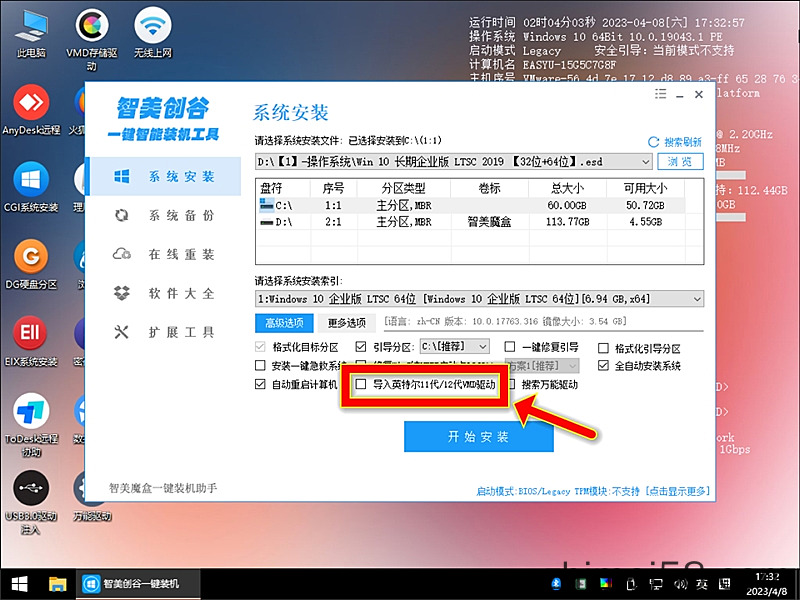
Task: Open the 无线上网 Wi-Fi shortcut
Action: pyautogui.click(x=153, y=34)
